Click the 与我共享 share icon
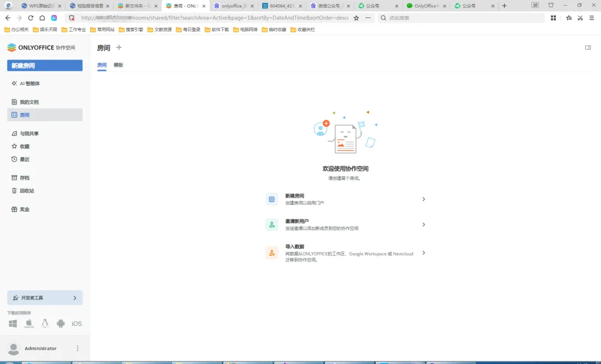The image size is (601, 364). tap(14, 134)
